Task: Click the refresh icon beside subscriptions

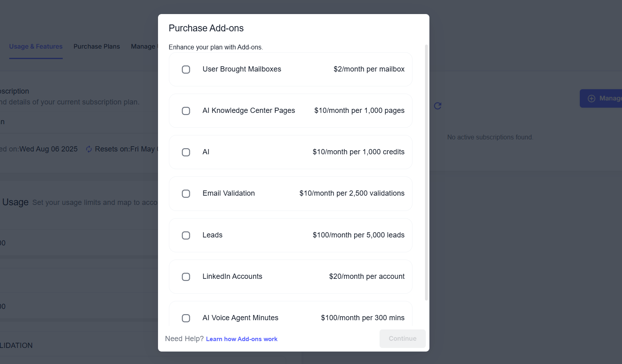Action: click(x=438, y=106)
